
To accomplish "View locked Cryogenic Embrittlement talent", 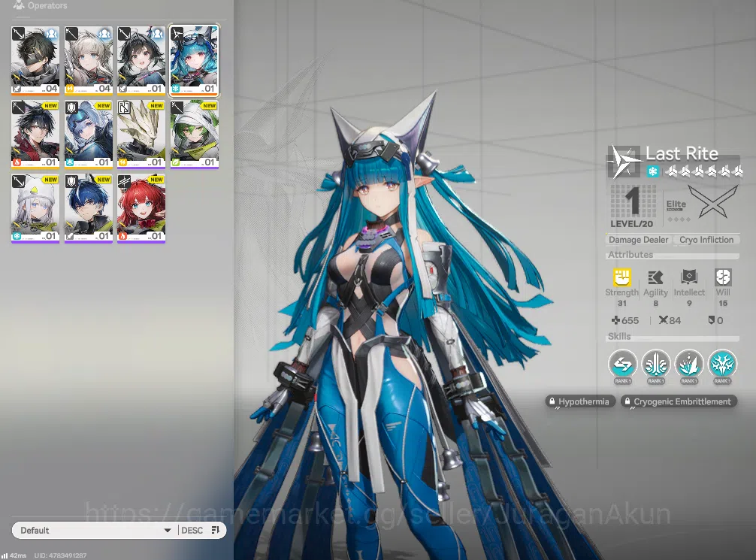I will [x=679, y=401].
